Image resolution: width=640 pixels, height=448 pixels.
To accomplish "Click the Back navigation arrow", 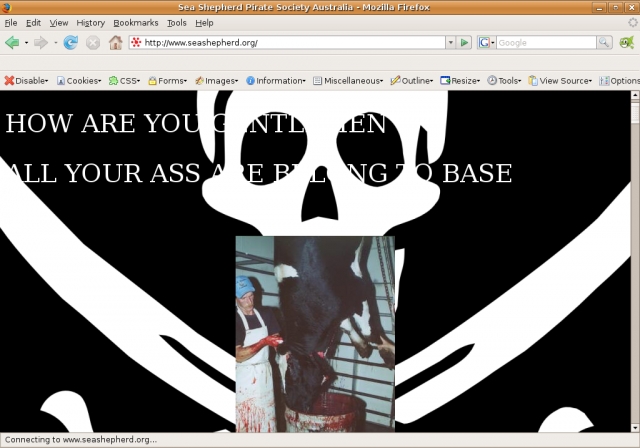I will (x=13, y=43).
